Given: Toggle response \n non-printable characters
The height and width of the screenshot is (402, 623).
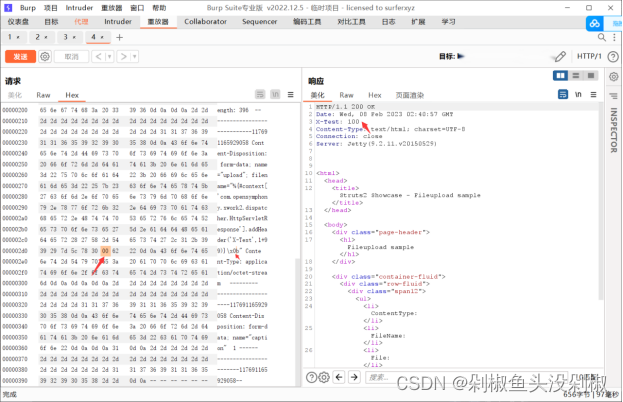Looking at the screenshot, I should [x=578, y=94].
